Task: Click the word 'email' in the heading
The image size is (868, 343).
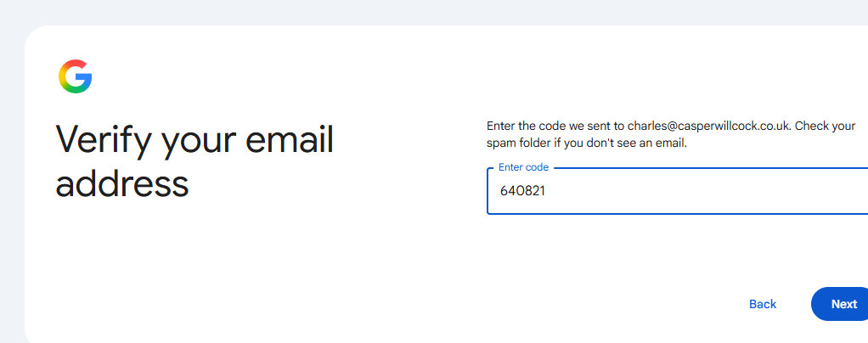Action: click(290, 139)
